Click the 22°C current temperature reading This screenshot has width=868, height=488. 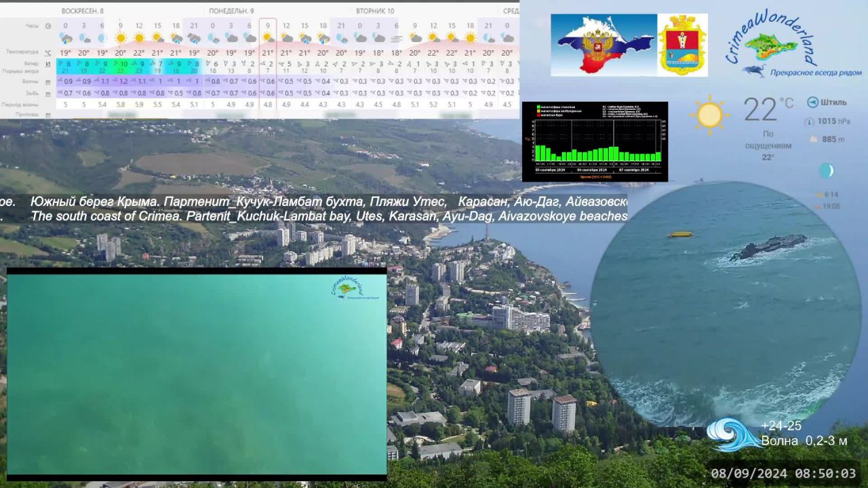coord(768,109)
